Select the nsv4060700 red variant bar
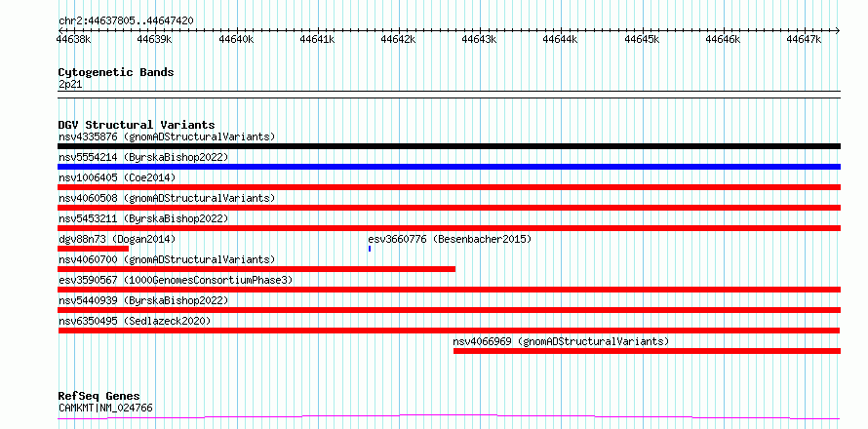 click(256, 269)
